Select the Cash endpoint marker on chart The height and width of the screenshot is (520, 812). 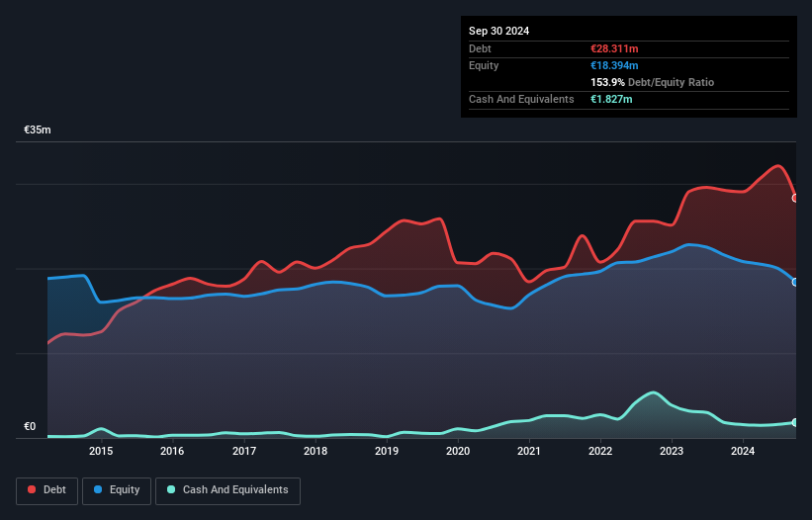pyautogui.click(x=795, y=423)
